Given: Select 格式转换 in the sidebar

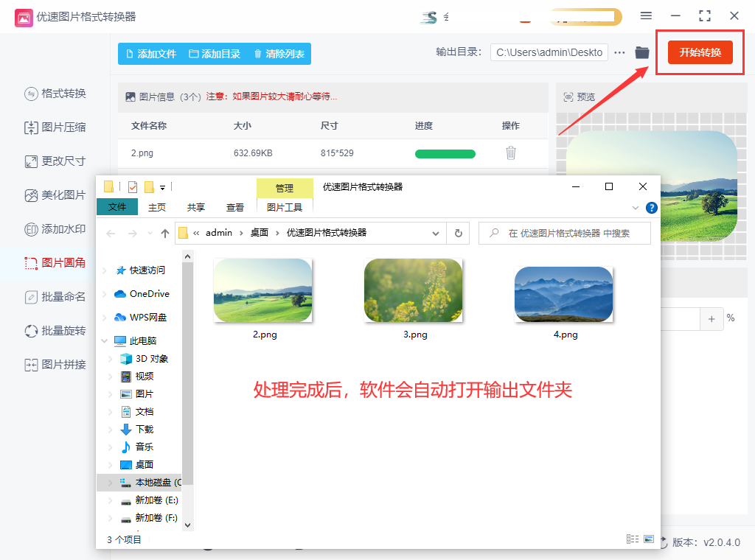Looking at the screenshot, I should pyautogui.click(x=55, y=94).
